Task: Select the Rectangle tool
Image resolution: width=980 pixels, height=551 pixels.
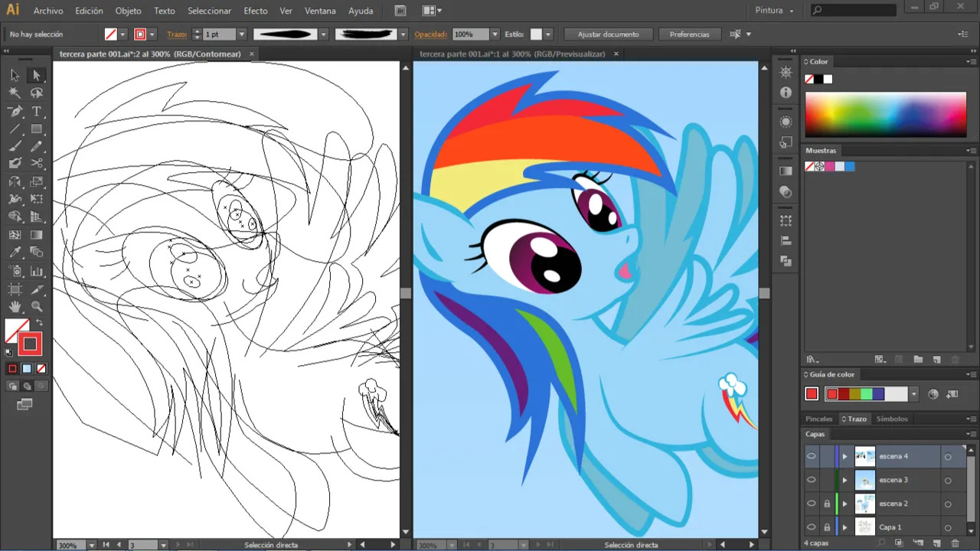Action: tap(36, 129)
